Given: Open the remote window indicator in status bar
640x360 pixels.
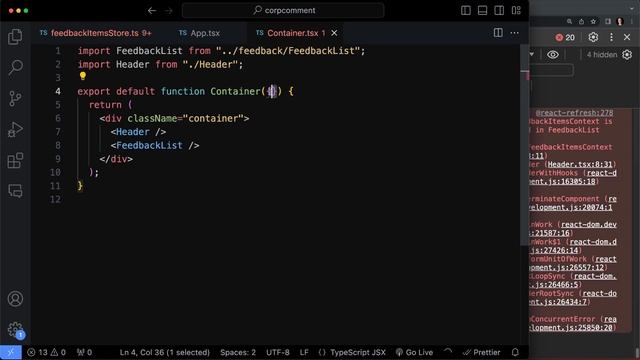Looking at the screenshot, I should tap(11, 352).
